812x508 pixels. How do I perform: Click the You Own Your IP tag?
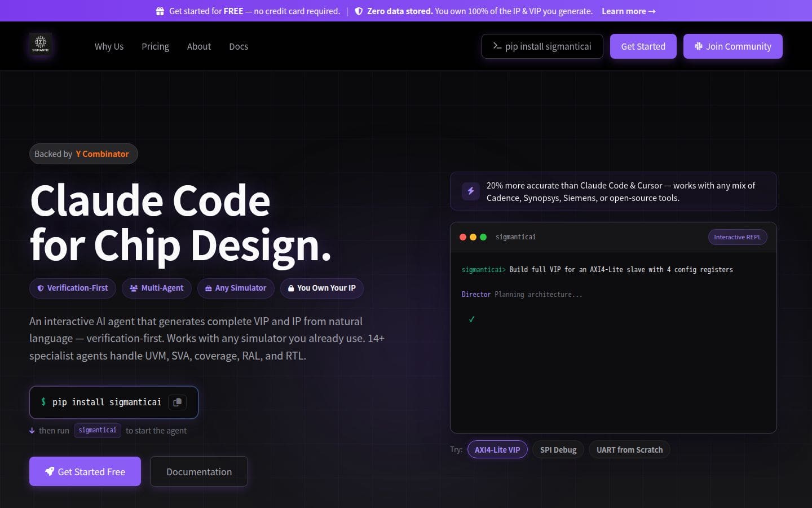322,288
